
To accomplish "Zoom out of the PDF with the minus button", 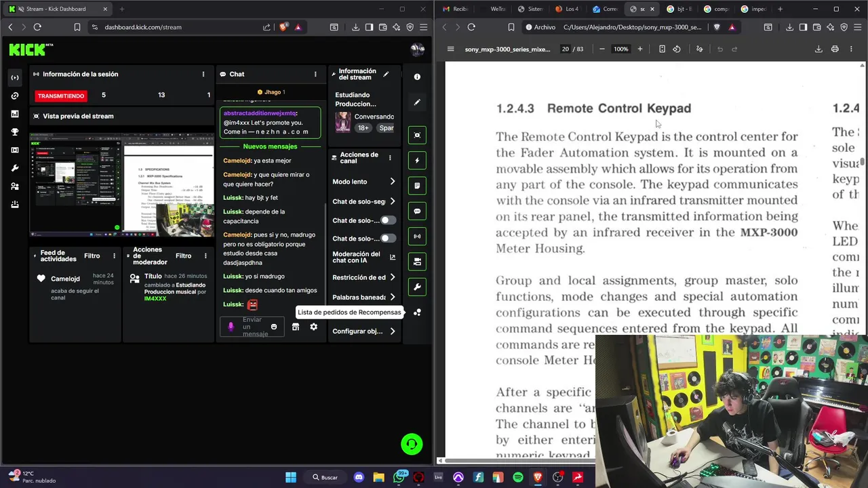I will pos(601,49).
